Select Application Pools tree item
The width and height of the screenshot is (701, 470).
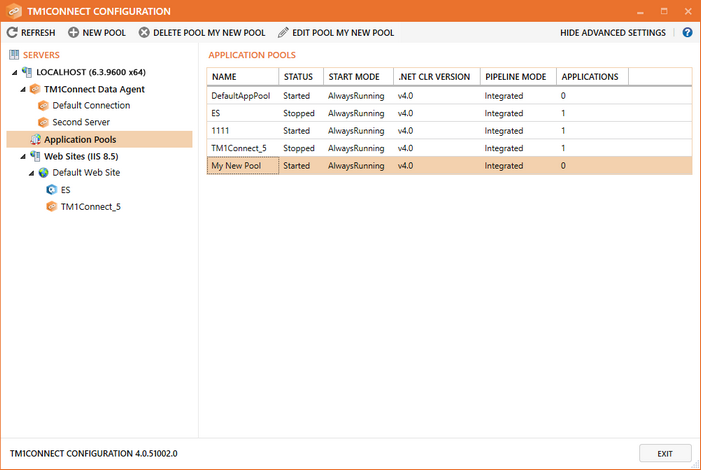tap(80, 140)
